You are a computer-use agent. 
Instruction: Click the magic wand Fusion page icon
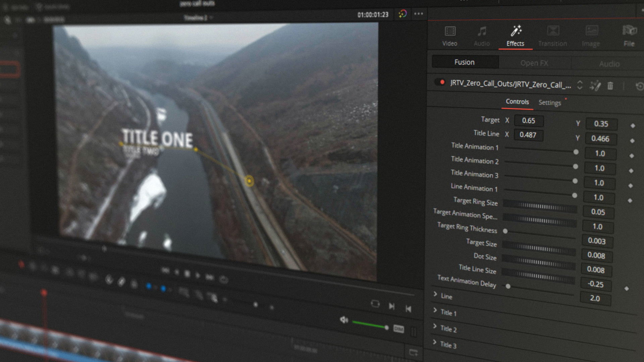(595, 86)
